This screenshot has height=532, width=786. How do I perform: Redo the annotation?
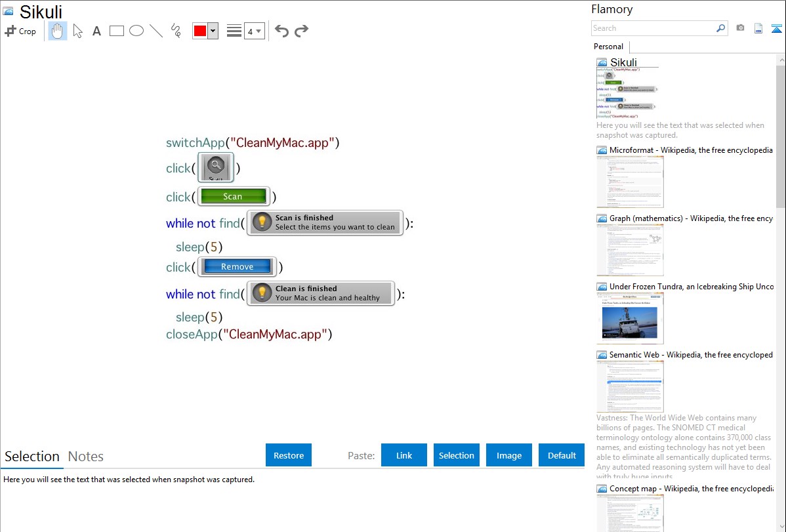coord(301,31)
